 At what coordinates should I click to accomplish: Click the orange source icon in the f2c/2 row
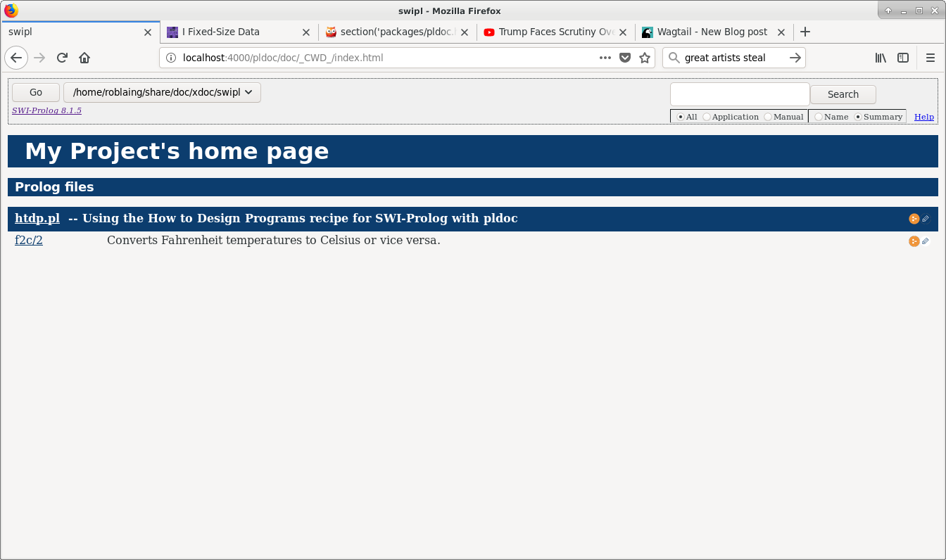[x=914, y=241]
